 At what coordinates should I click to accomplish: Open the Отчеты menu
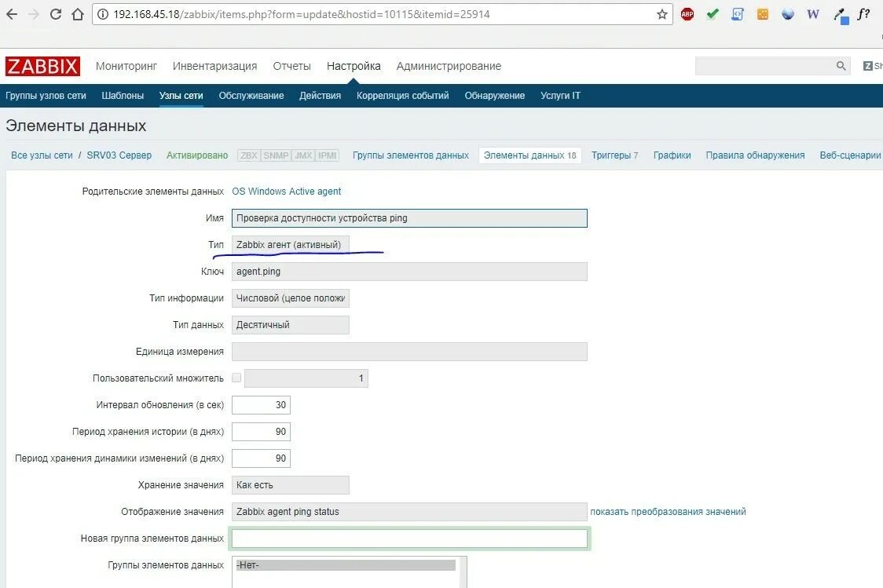click(x=291, y=66)
